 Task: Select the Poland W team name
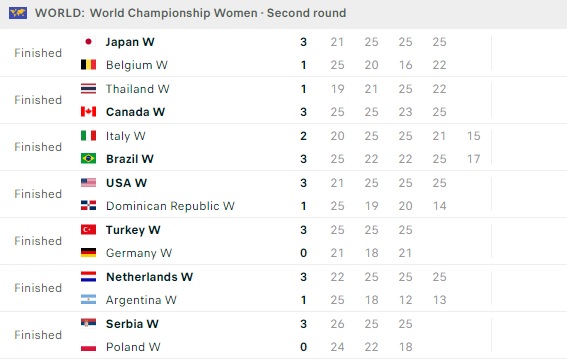(x=133, y=347)
